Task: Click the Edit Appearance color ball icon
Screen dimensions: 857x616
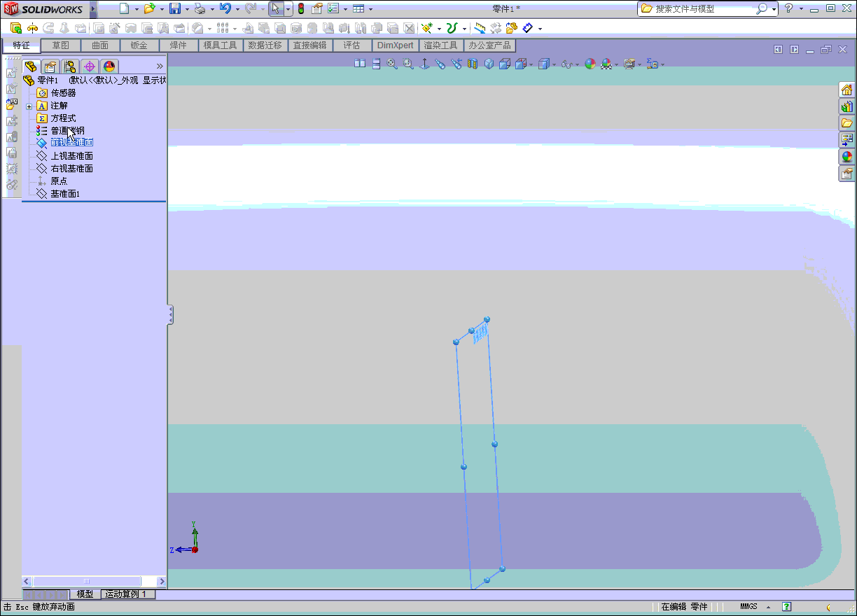Action: (590, 64)
